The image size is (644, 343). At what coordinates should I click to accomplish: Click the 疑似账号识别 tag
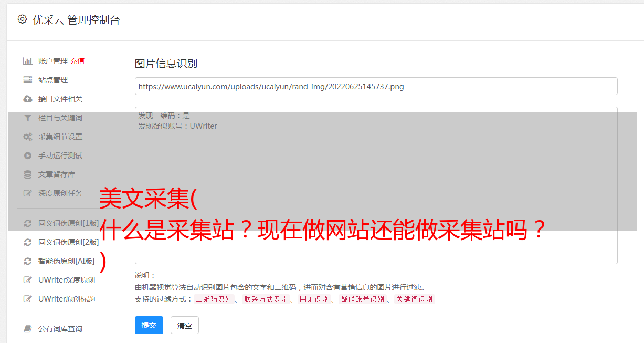(362, 299)
